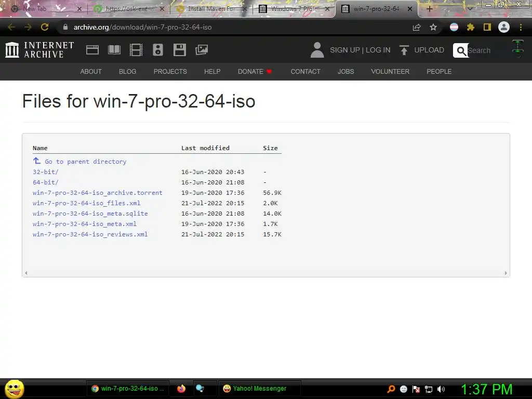The height and width of the screenshot is (399, 532).
Task: Click the smiley start button
Action: 14,389
